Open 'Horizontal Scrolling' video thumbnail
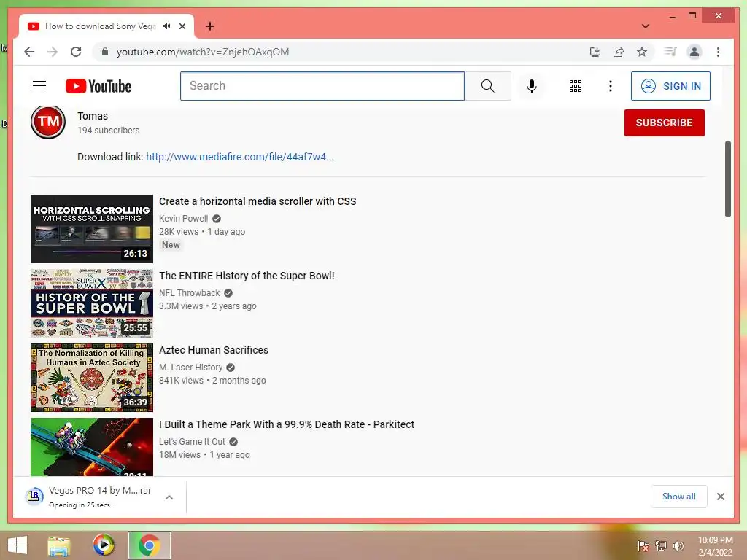 click(92, 229)
